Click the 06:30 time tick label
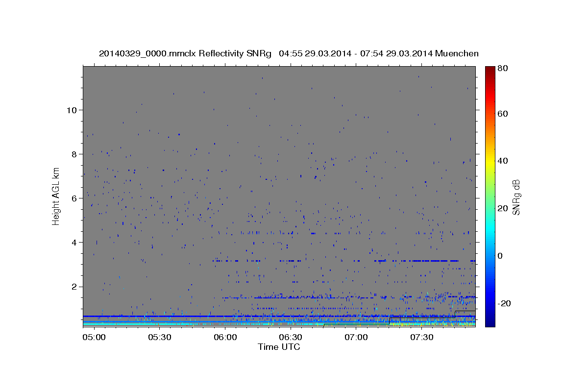 tap(291, 337)
